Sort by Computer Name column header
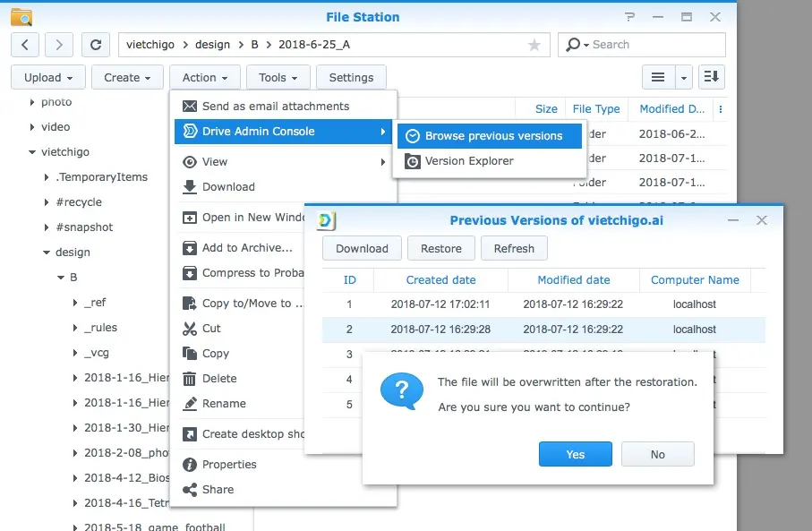Viewport: 812px width, 531px height. (x=695, y=280)
